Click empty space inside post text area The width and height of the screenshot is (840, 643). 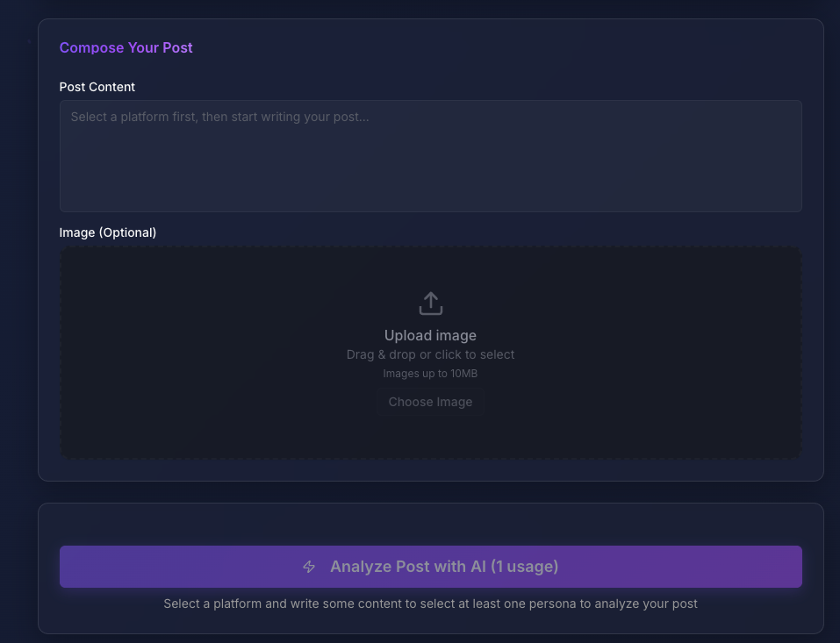430,171
